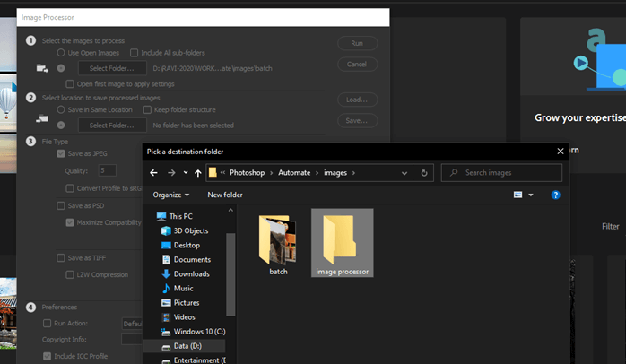Click Automate in the address breadcrumb
This screenshot has width=626, height=364.
click(294, 173)
